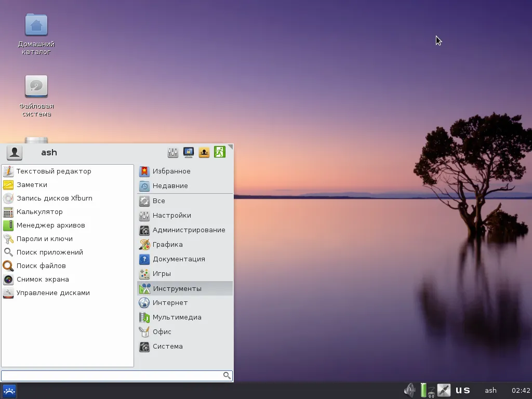Click the green log out icon

pyautogui.click(x=220, y=152)
